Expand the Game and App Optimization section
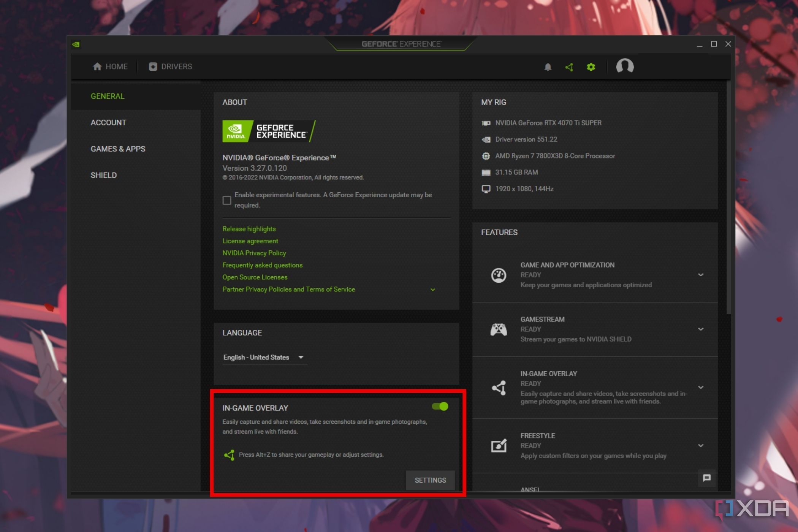 pyautogui.click(x=701, y=274)
